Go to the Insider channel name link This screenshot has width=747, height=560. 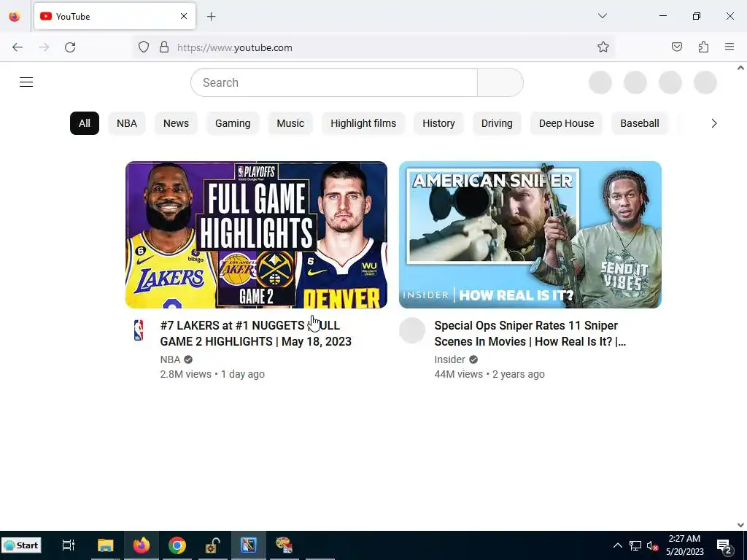[x=449, y=359]
